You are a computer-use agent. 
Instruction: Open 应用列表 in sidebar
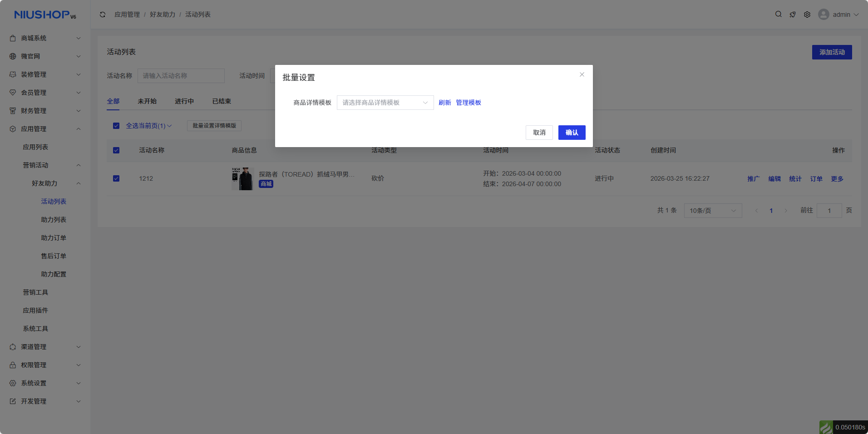point(35,147)
